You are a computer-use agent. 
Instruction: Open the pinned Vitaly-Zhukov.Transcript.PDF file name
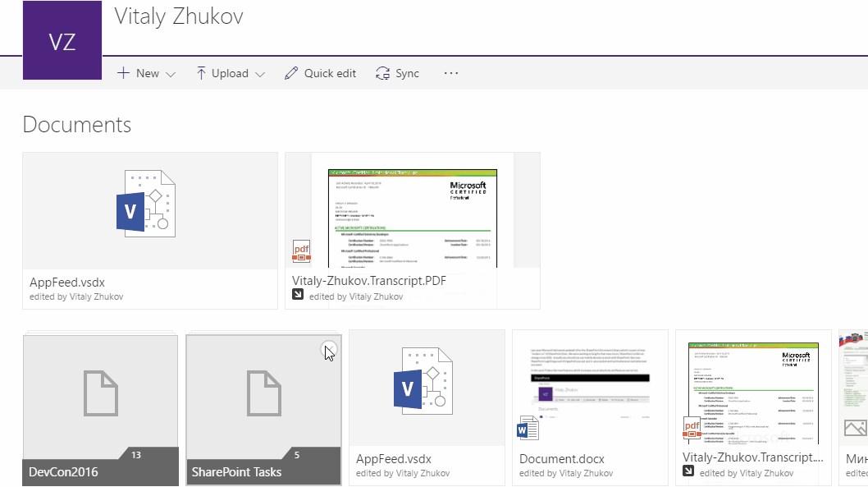point(369,280)
